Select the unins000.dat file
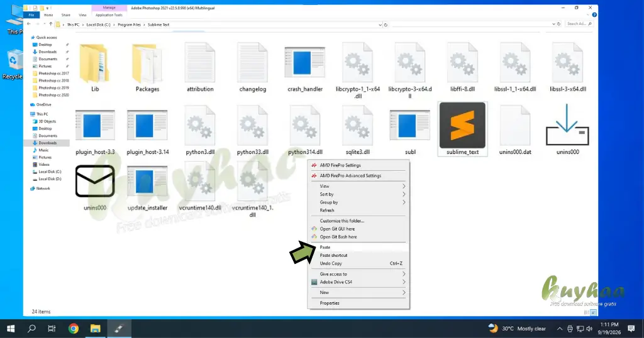This screenshot has height=338, width=644. pos(515,129)
